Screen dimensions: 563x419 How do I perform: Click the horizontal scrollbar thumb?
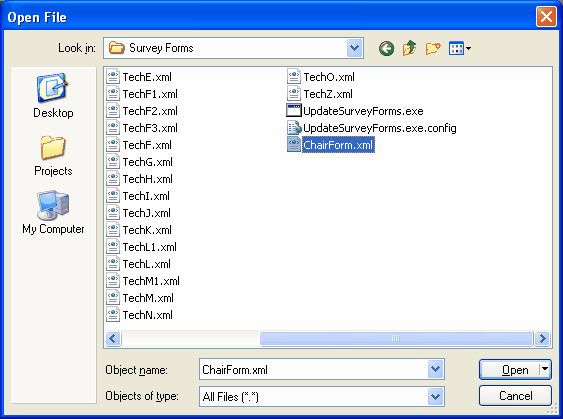(396, 338)
